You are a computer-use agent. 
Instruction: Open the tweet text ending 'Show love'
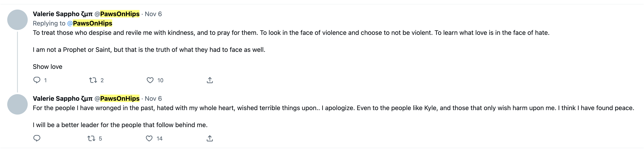click(x=291, y=50)
